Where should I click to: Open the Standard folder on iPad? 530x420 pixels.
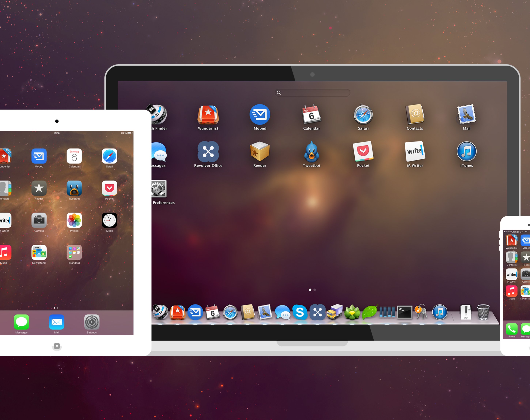74,252
